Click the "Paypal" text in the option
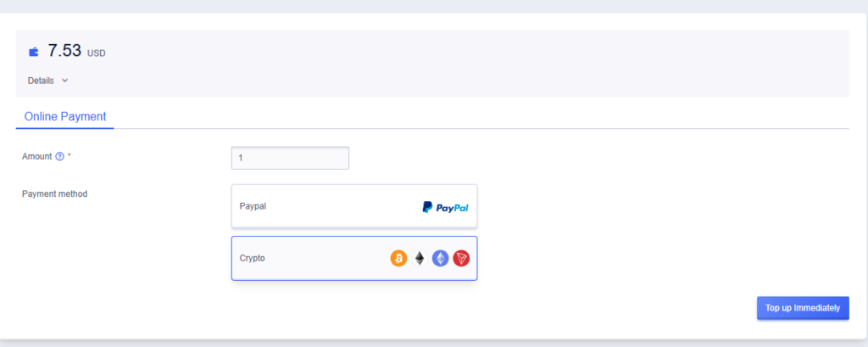The width and height of the screenshot is (868, 347). [253, 206]
